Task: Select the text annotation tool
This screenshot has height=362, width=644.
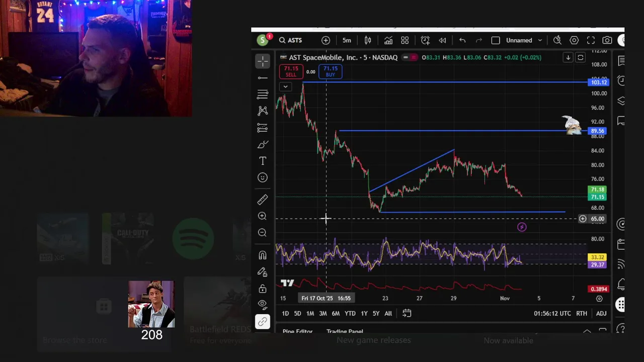Action: pyautogui.click(x=263, y=161)
